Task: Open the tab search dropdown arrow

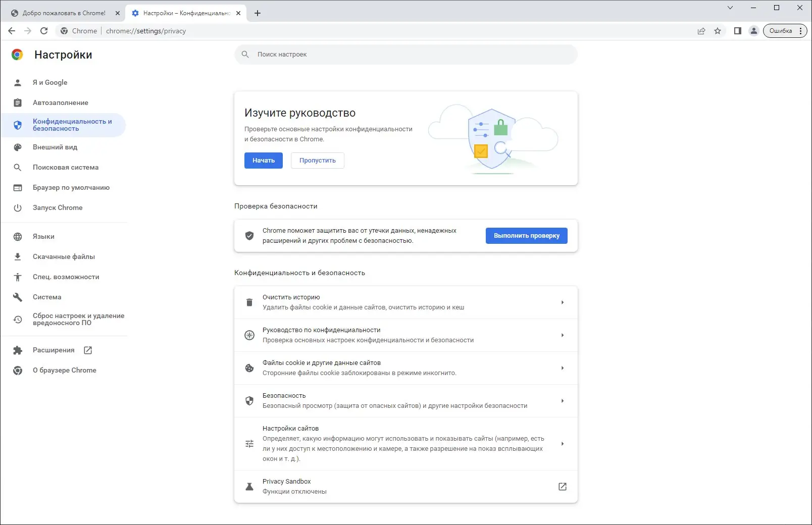Action: pyautogui.click(x=730, y=8)
